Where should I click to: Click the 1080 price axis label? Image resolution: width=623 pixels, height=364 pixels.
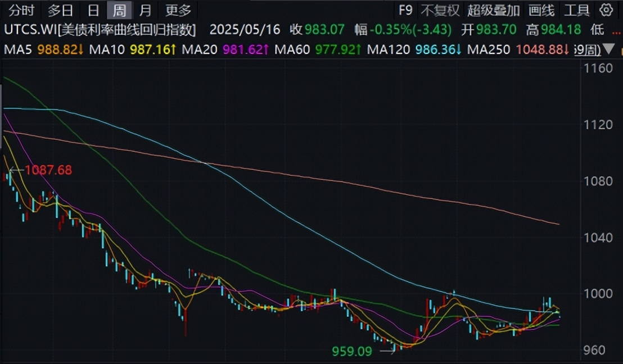tap(598, 181)
